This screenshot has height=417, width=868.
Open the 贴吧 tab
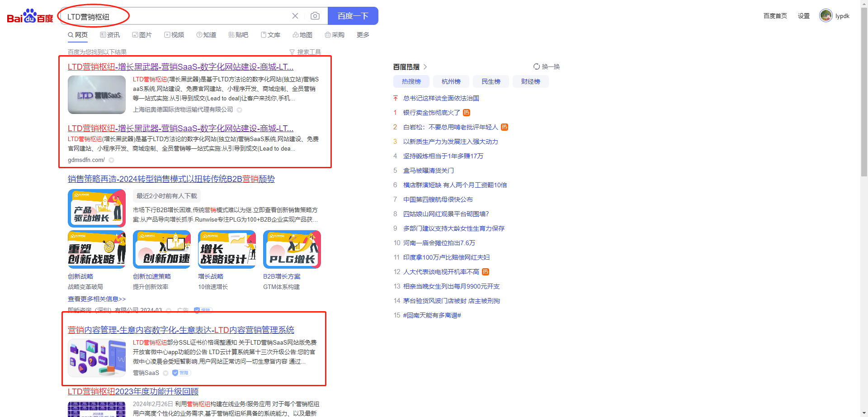(238, 35)
